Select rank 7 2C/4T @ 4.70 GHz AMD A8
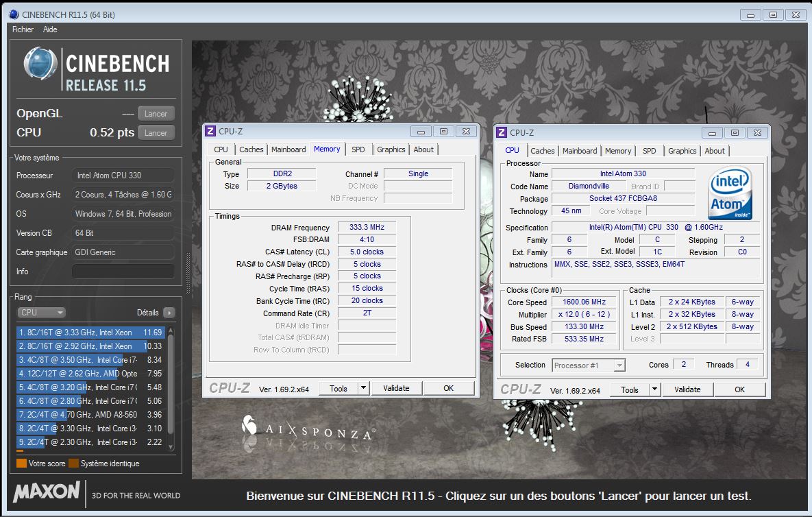Screen dimensions: 812x517 click(90, 414)
